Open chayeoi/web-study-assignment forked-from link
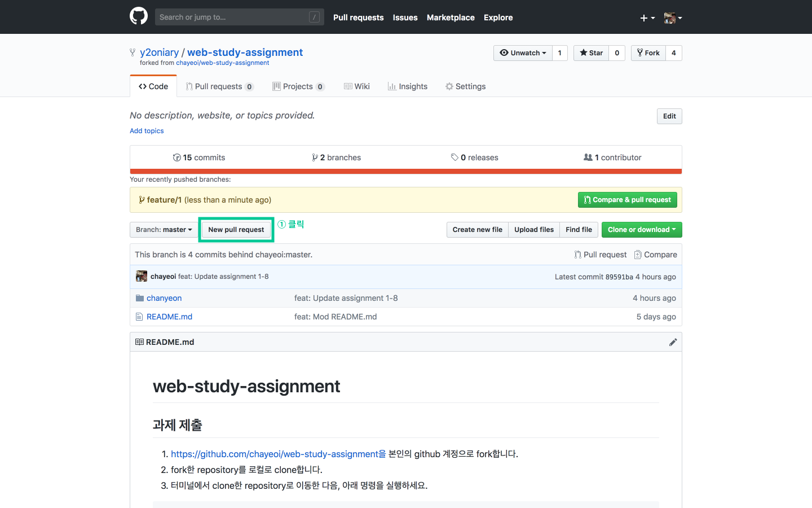Viewport: 812px width, 508px height. tap(222, 63)
